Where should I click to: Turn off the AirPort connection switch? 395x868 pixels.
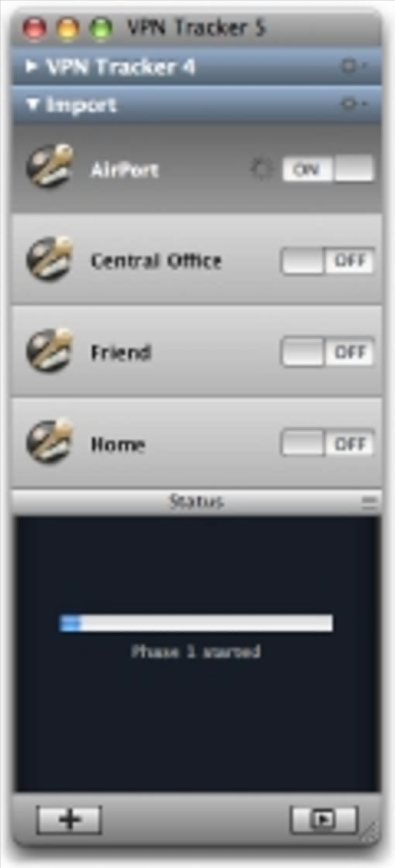(328, 169)
